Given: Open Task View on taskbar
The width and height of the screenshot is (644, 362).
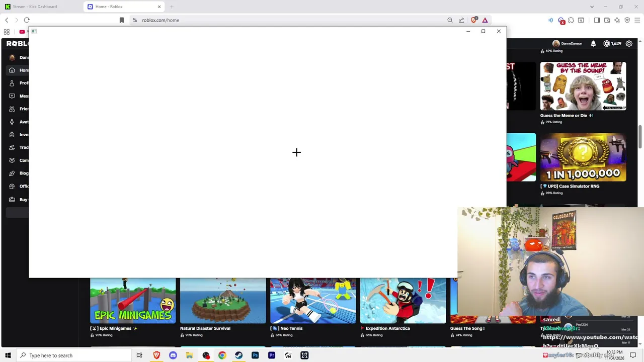Looking at the screenshot, I should (x=139, y=355).
